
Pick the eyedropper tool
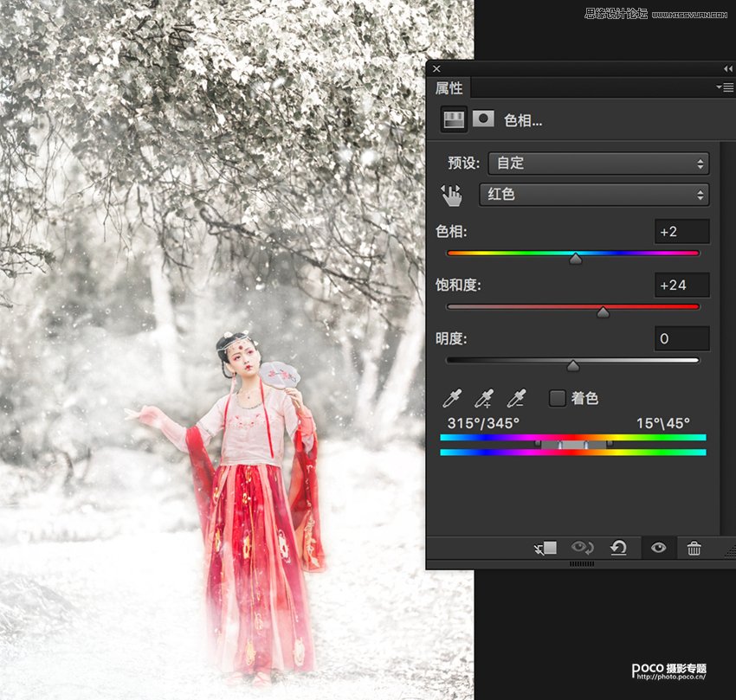pos(452,399)
